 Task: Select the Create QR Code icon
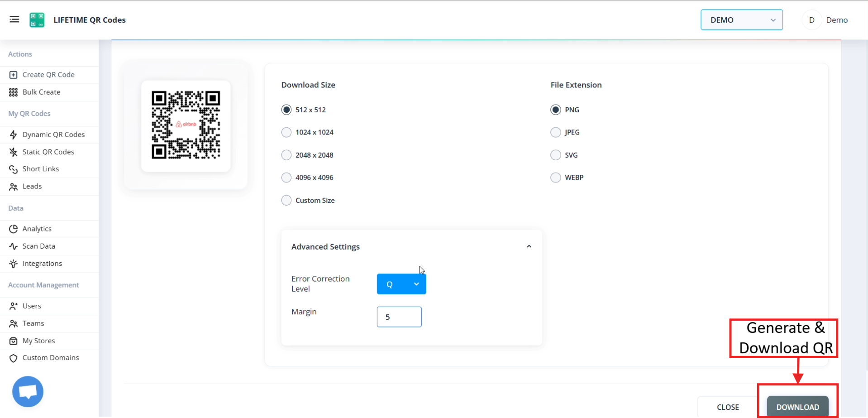[x=14, y=75]
